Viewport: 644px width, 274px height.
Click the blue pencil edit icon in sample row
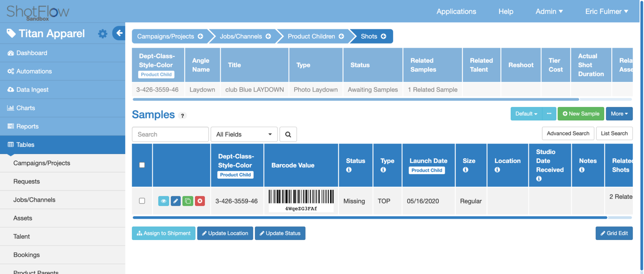(175, 201)
